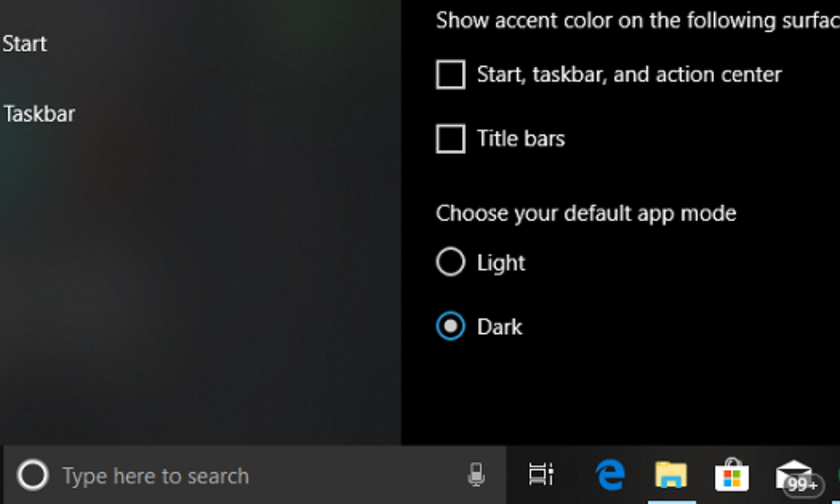Click the "Dark" option label text
The width and height of the screenshot is (840, 504).
click(500, 327)
